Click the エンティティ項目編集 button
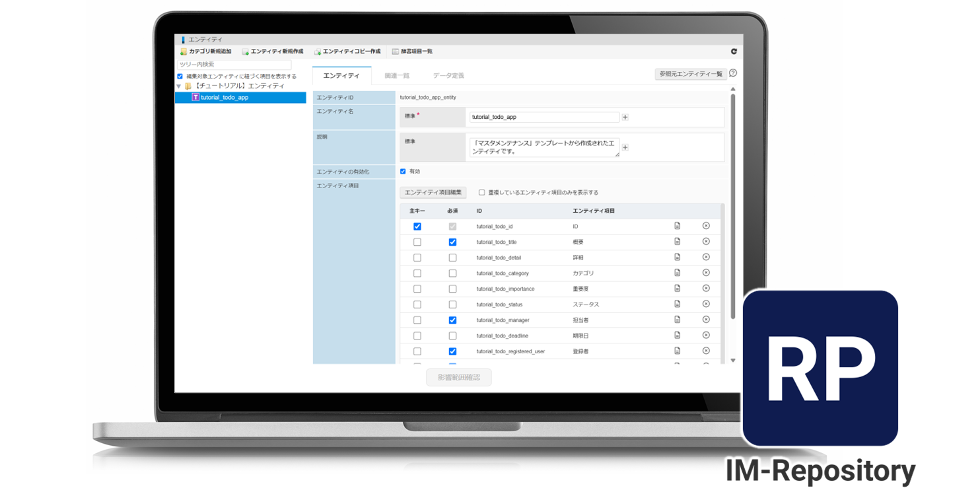The image size is (980, 494). [433, 193]
